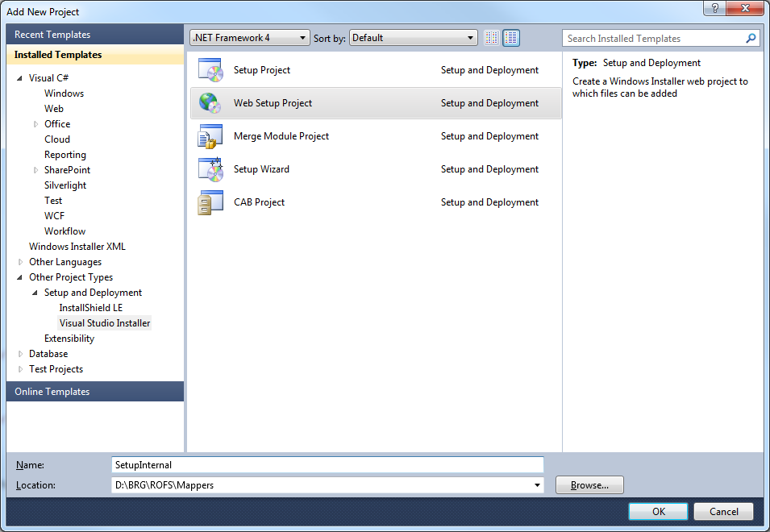The image size is (770, 532).
Task: Click the Setup Project disc icon
Action: [x=210, y=69]
